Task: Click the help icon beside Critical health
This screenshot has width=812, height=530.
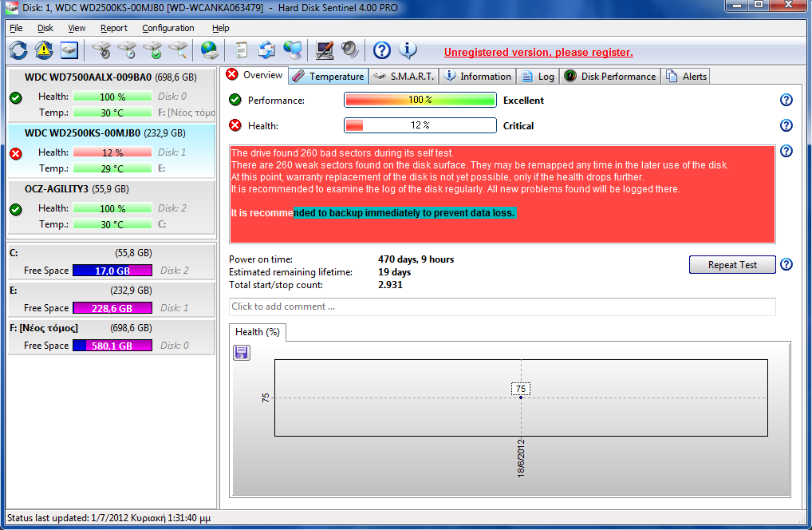Action: coord(786,125)
